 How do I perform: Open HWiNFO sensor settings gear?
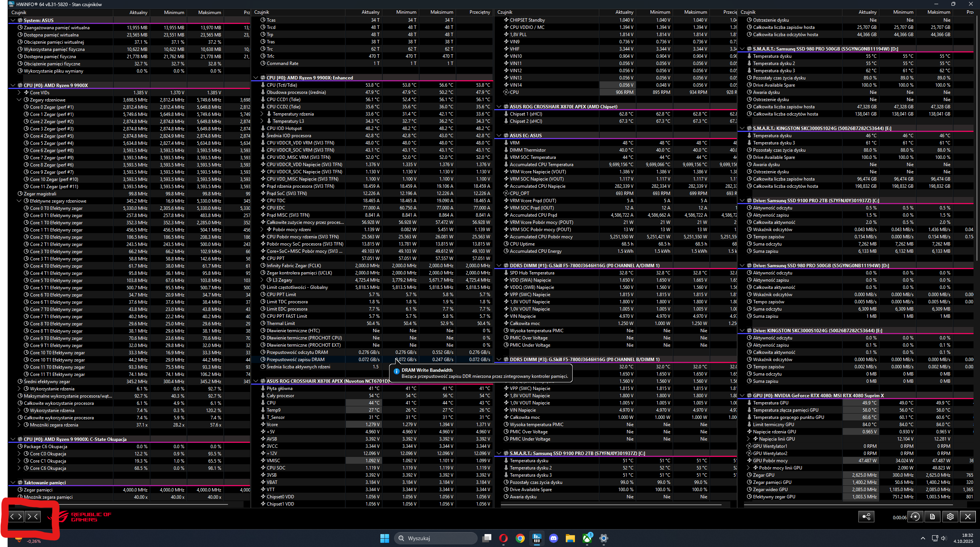(950, 517)
